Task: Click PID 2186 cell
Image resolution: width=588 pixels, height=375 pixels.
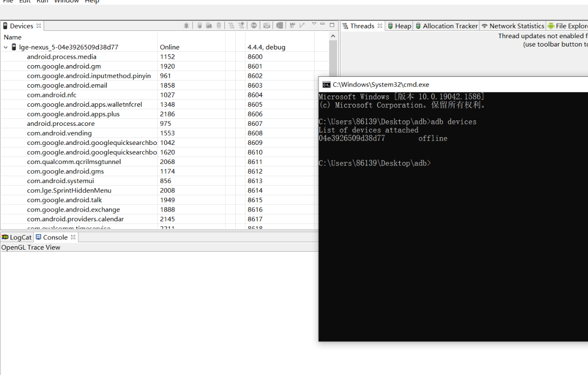Action: coord(167,114)
